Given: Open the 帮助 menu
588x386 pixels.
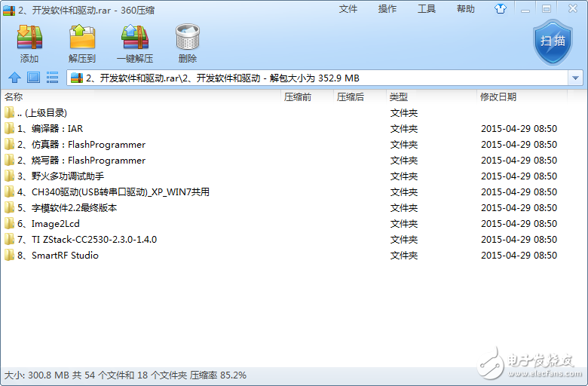Looking at the screenshot, I should [x=466, y=9].
